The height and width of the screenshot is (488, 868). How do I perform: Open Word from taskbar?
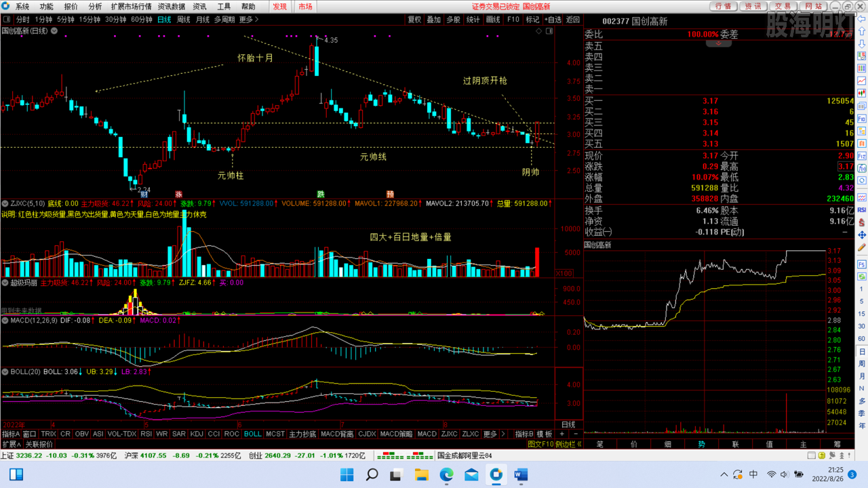click(521, 474)
